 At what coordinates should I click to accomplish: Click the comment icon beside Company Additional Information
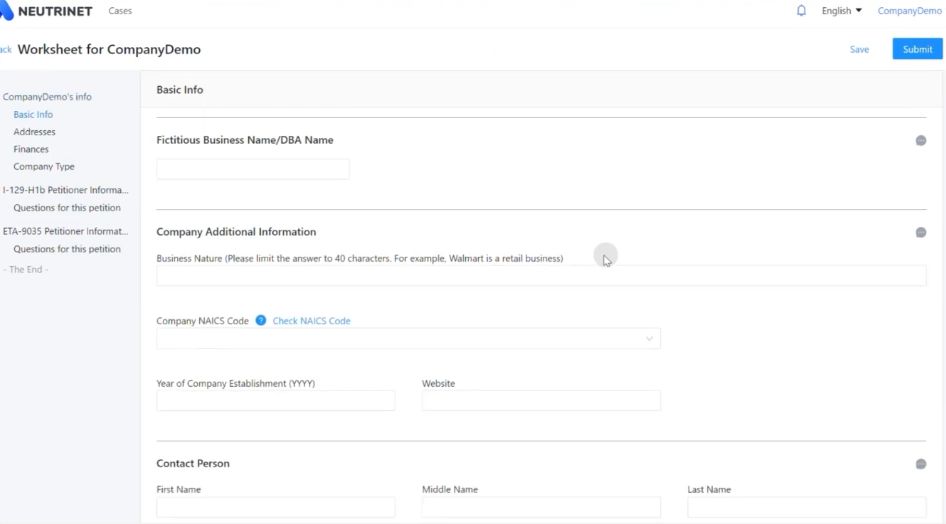pyautogui.click(x=921, y=232)
